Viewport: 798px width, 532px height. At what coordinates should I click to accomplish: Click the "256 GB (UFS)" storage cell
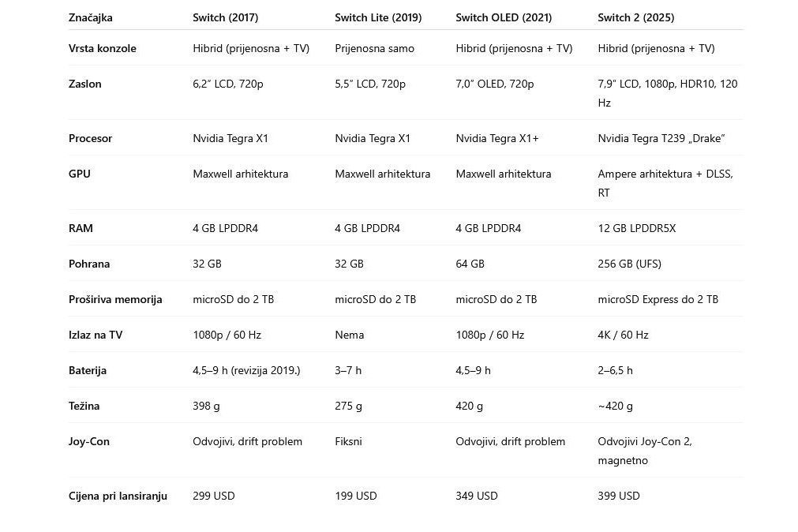[x=629, y=264]
